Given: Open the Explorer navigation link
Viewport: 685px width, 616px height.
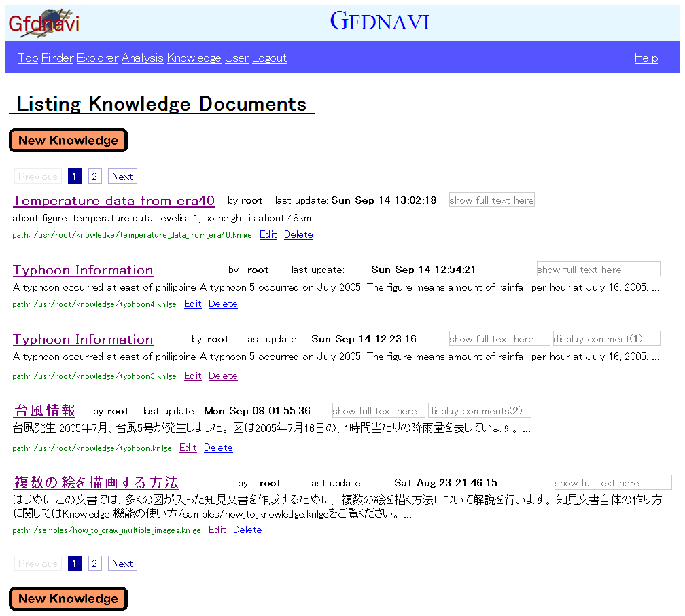Looking at the screenshot, I should click(x=97, y=58).
